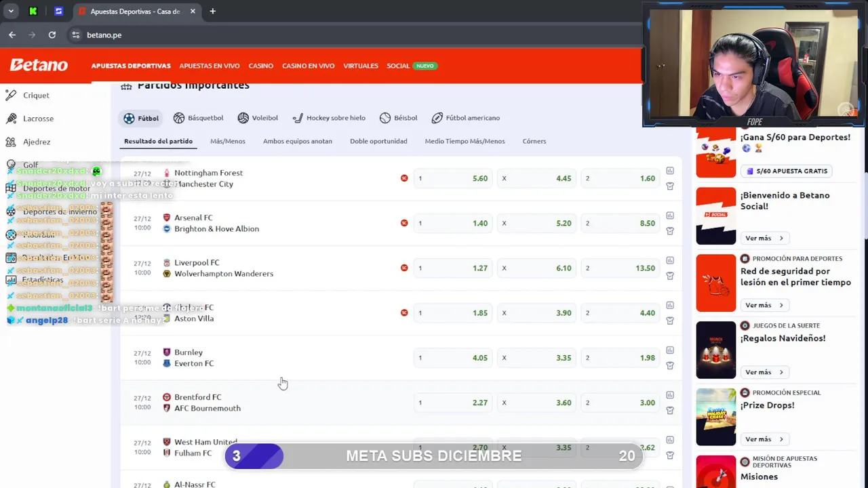Expand Ver más under Regalos Navideños
This screenshot has width=868, height=488.
click(x=764, y=372)
